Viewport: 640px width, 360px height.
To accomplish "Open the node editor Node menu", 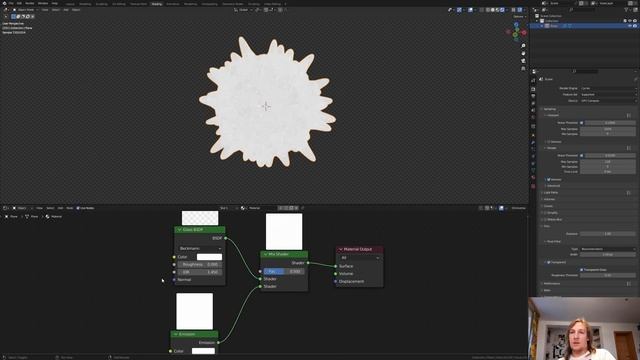I will pos(70,208).
